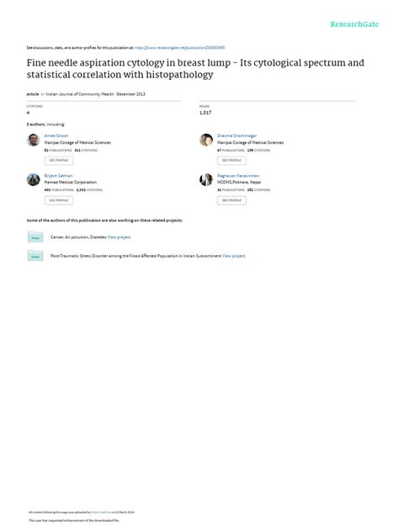The image size is (399, 532).
Task: Click the uploader name link in the footer
Action: coord(101,513)
